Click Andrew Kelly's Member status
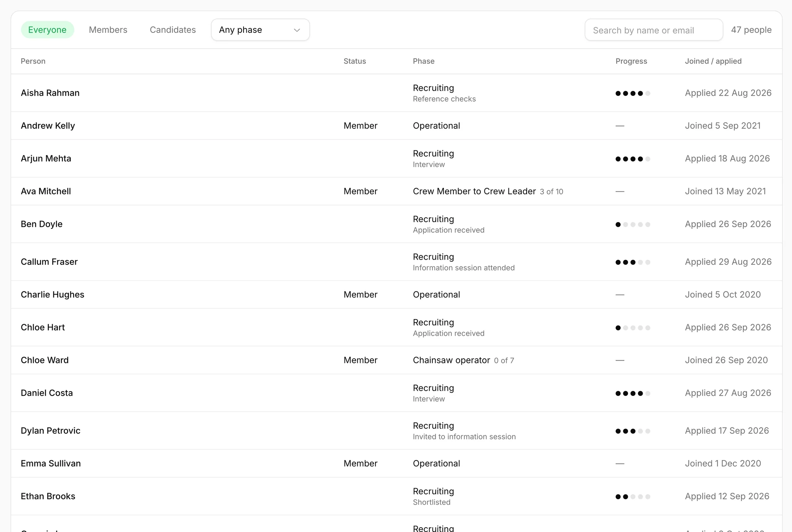 tap(360, 125)
